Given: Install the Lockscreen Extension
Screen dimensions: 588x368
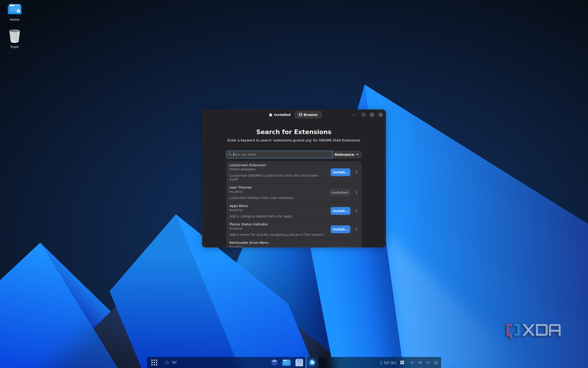Looking at the screenshot, I should (x=340, y=172).
